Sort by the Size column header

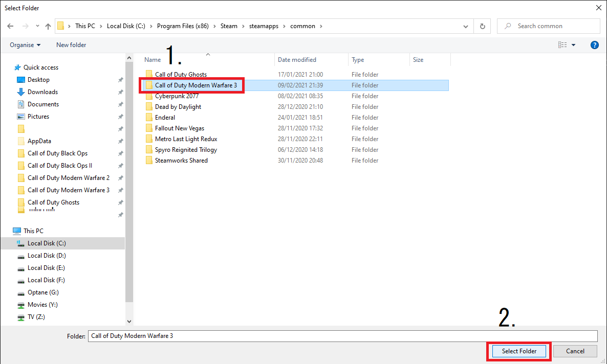coord(418,60)
